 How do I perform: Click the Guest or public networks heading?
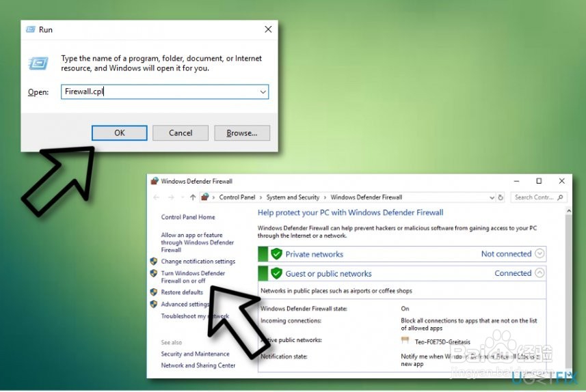coord(328,274)
